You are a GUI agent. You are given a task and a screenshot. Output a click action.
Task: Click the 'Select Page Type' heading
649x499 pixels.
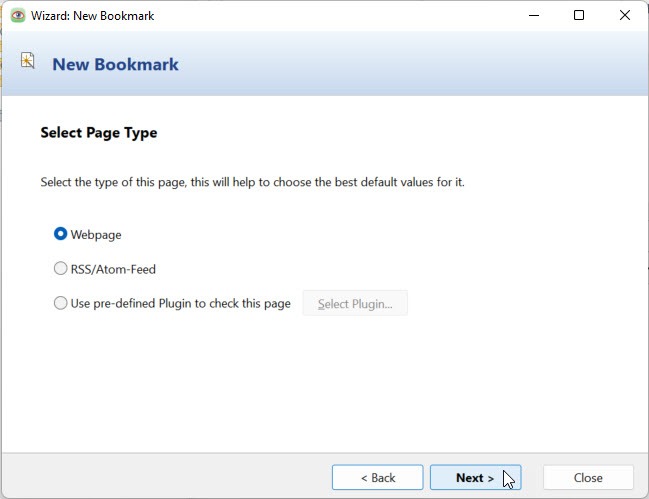pyautogui.click(x=99, y=133)
